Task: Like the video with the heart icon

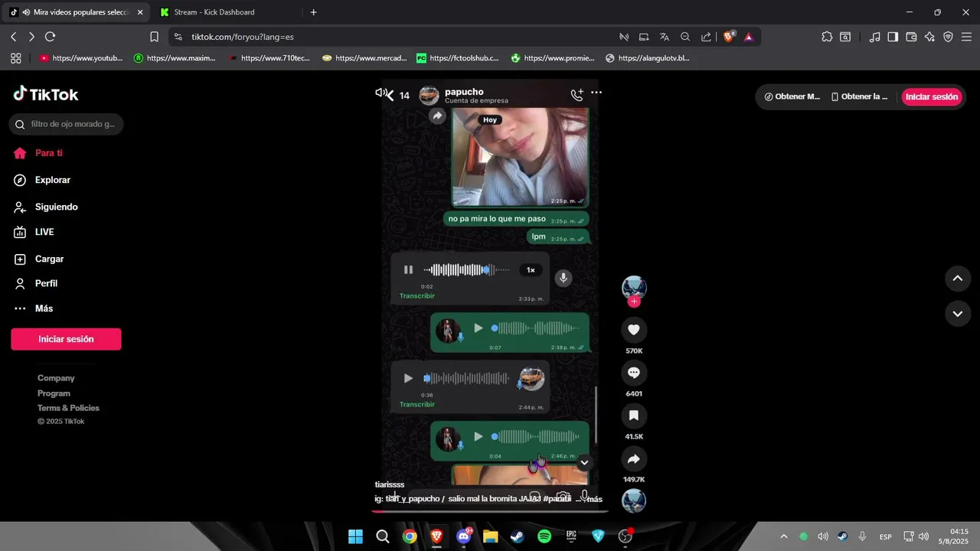Action: coord(634,330)
